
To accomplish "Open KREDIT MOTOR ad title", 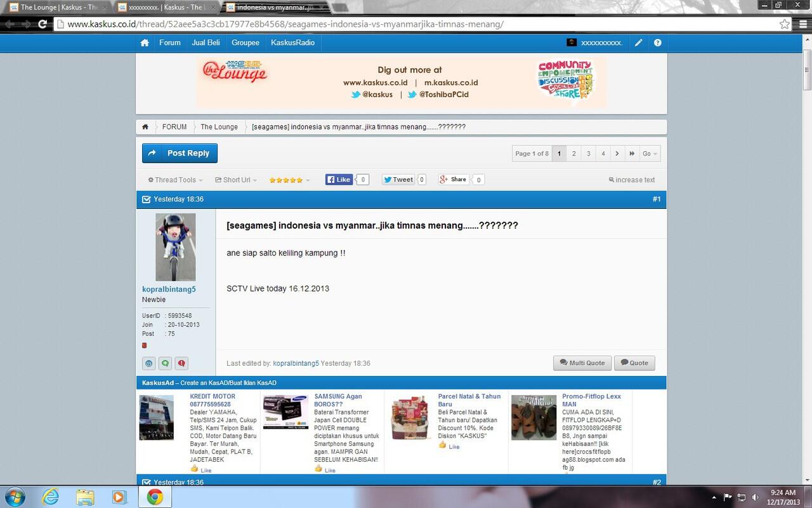I will point(213,400).
